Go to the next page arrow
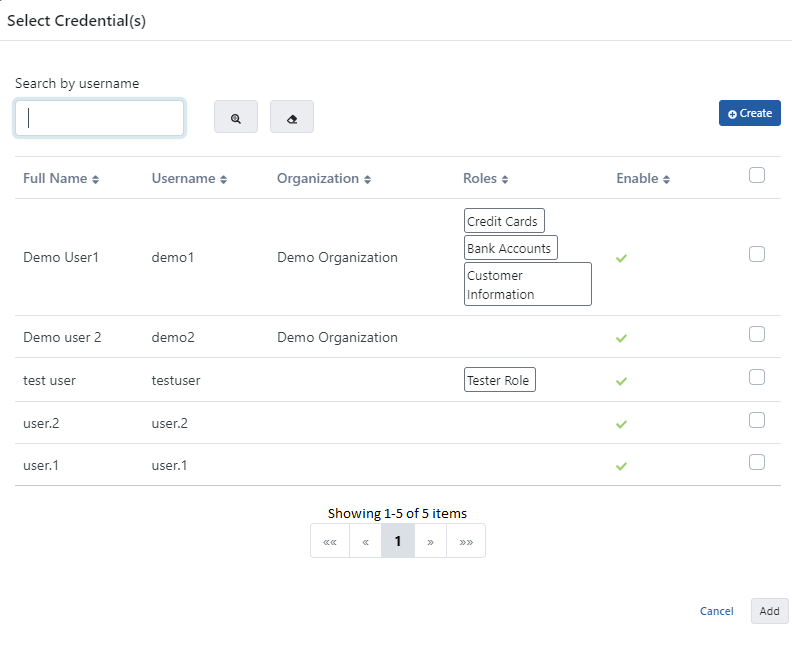The image size is (797, 646). tap(431, 541)
